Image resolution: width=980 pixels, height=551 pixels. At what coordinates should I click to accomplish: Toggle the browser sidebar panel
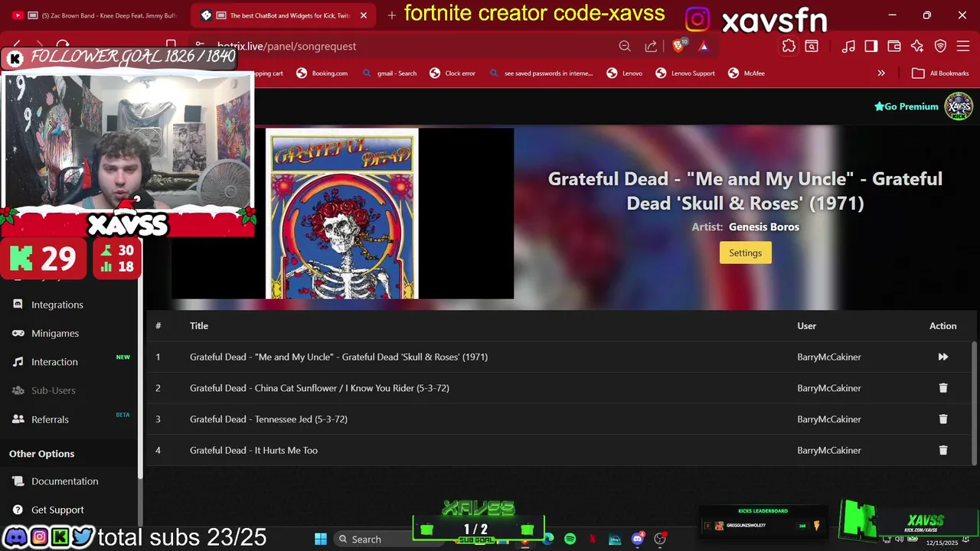coord(871,46)
